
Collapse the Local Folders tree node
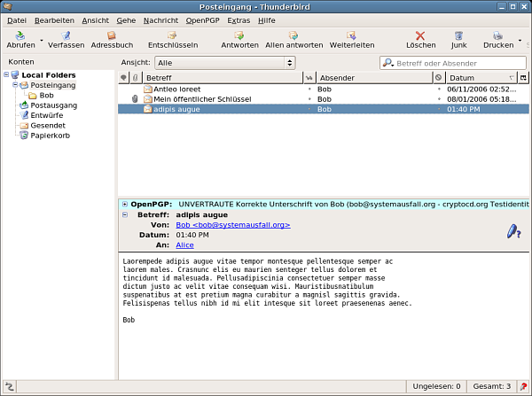coord(6,74)
